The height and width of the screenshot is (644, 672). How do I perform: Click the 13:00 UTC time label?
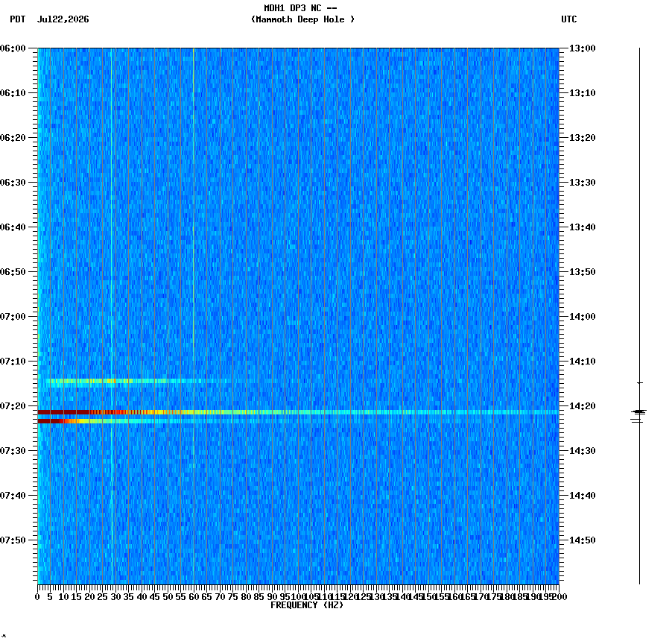point(583,48)
